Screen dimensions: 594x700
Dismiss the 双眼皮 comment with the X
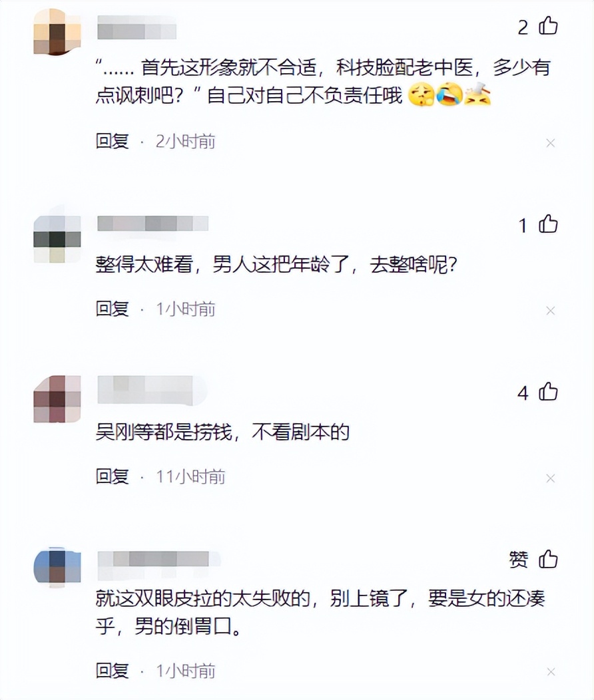[x=550, y=671]
